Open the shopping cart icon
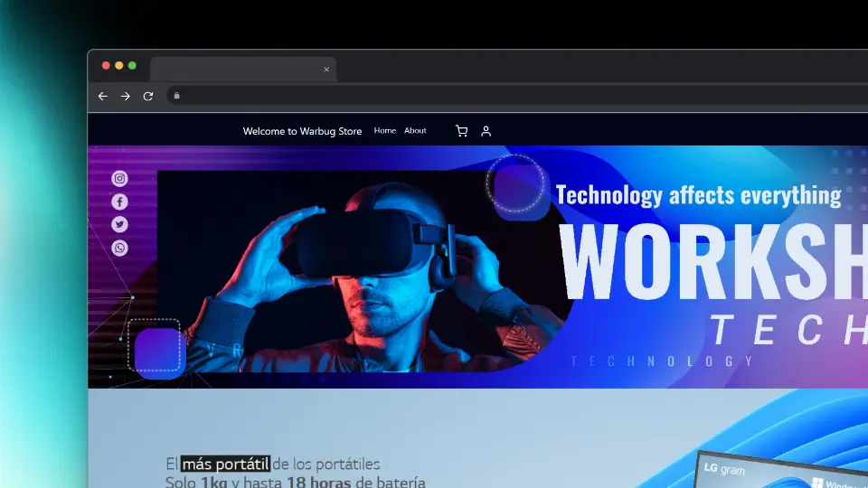 click(x=462, y=131)
